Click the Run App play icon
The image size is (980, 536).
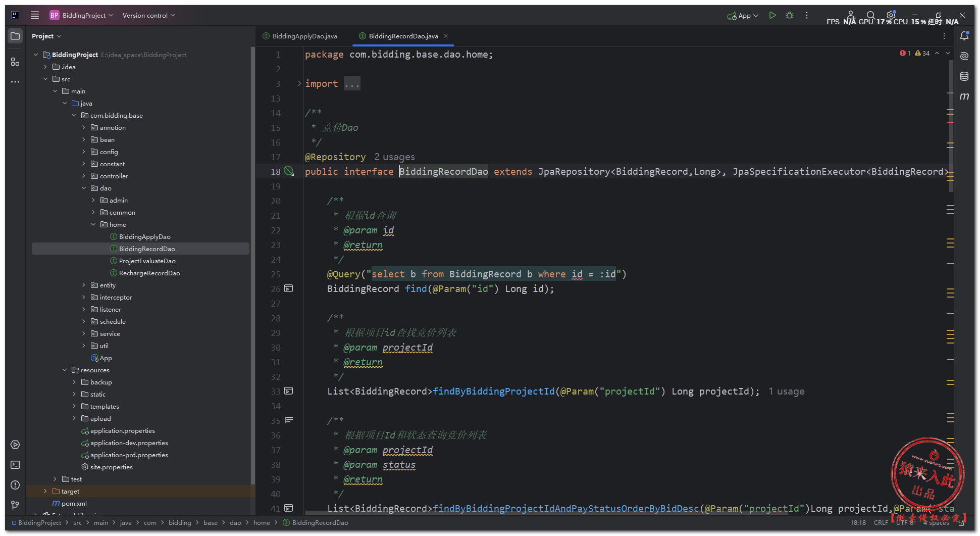(x=772, y=16)
